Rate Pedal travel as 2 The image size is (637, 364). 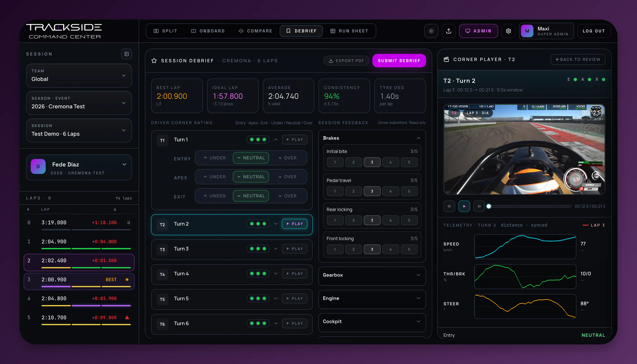(x=353, y=191)
